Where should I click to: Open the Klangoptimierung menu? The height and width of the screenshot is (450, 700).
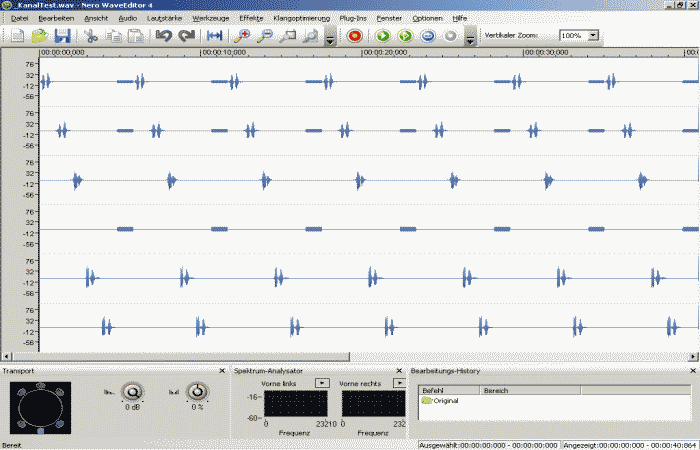pos(301,18)
